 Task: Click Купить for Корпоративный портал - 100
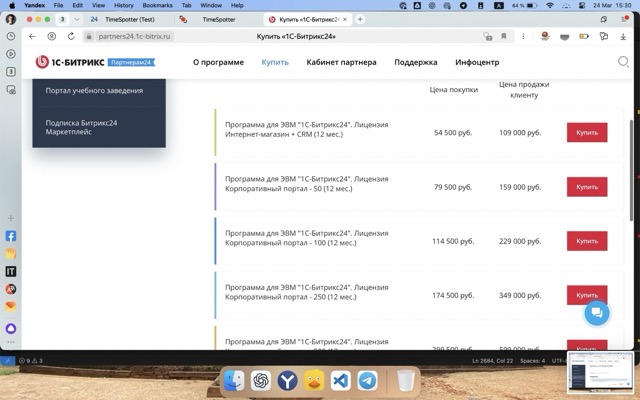tap(586, 241)
